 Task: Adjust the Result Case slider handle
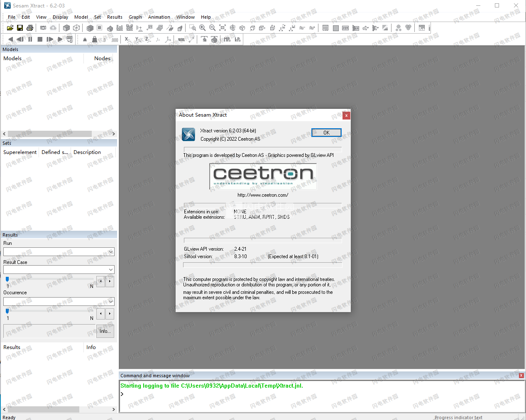(7, 279)
